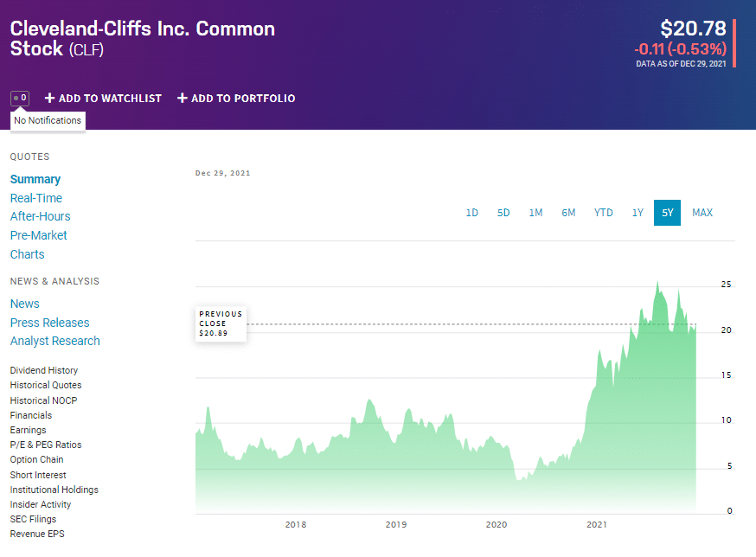
Task: Click the Dec 29, 2021 chart date
Action: (223, 173)
